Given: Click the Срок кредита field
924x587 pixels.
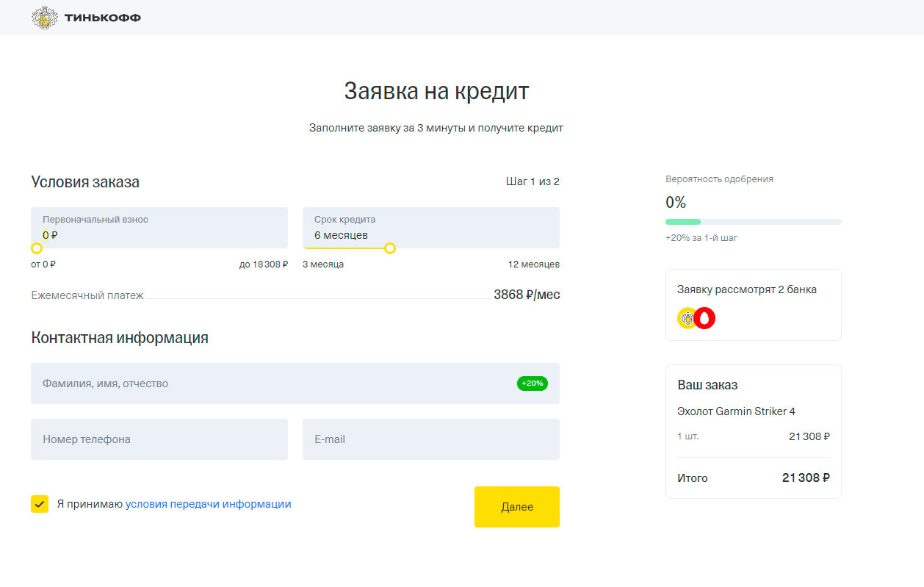Looking at the screenshot, I should [430, 228].
